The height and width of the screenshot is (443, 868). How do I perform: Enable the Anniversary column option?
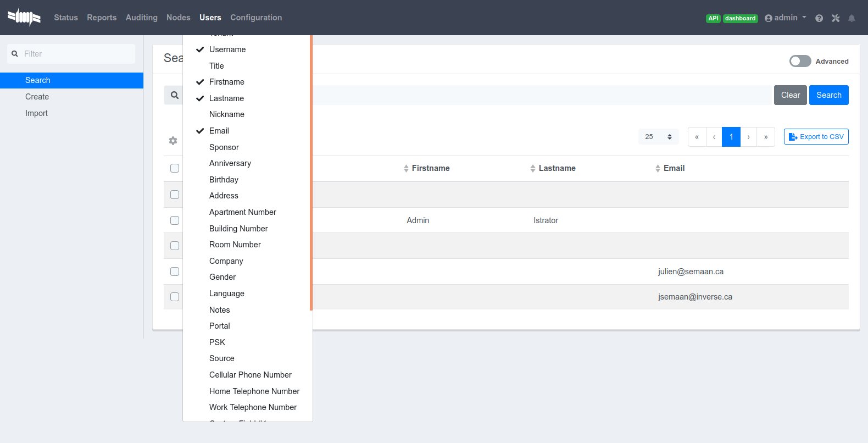247,163
